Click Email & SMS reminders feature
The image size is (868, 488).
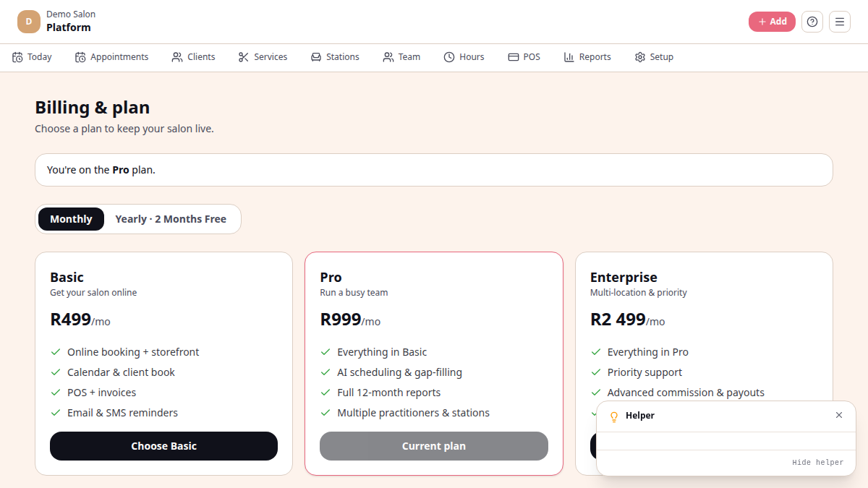[x=122, y=413]
